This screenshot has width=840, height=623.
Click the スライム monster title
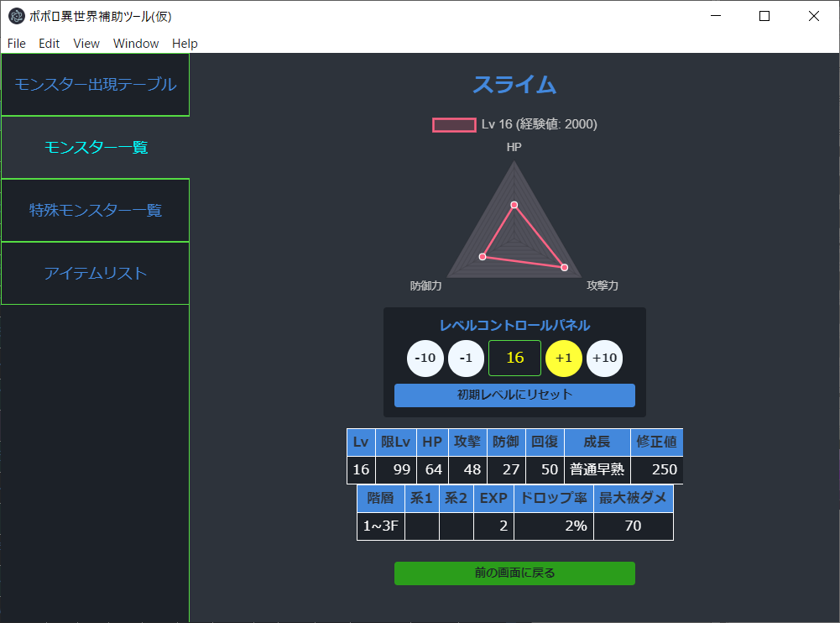tap(514, 85)
